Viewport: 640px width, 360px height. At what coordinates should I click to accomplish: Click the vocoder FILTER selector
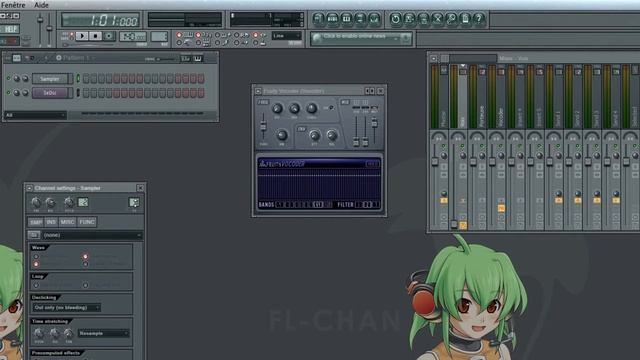[x=367, y=204]
